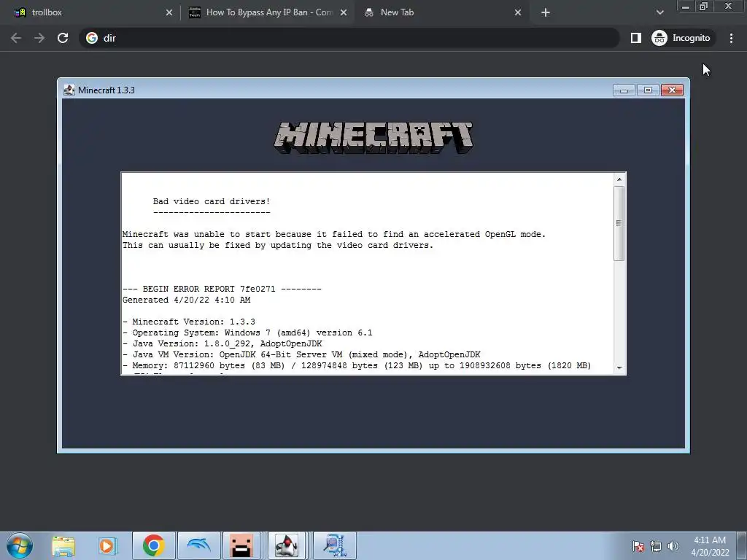This screenshot has height=560, width=747.
Task: Switch to How To Bypass Any IP Ban tab
Action: [x=267, y=12]
